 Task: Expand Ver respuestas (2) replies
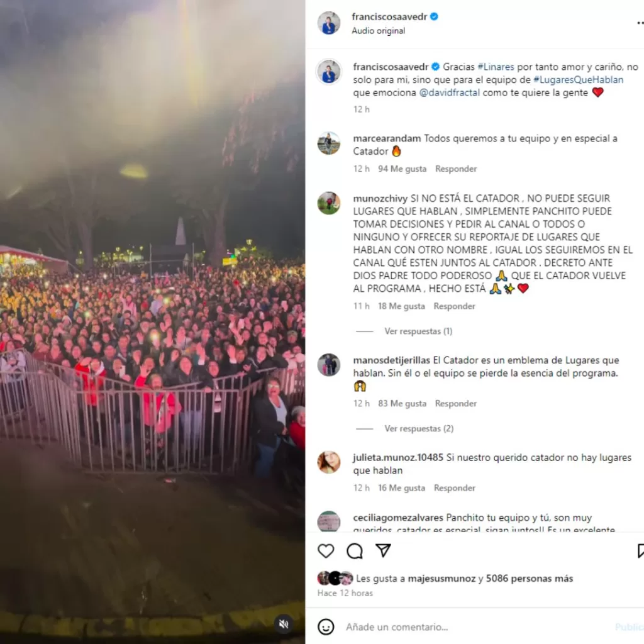tap(419, 428)
